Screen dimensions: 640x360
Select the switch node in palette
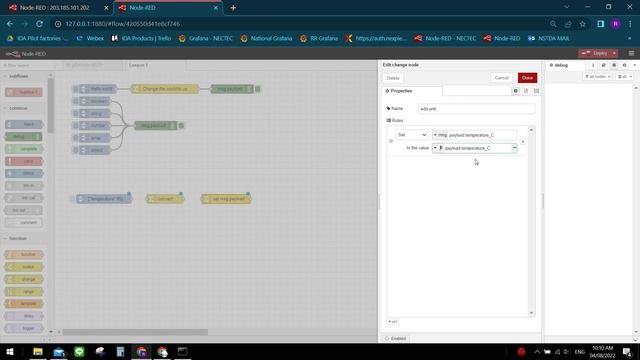pos(24,267)
